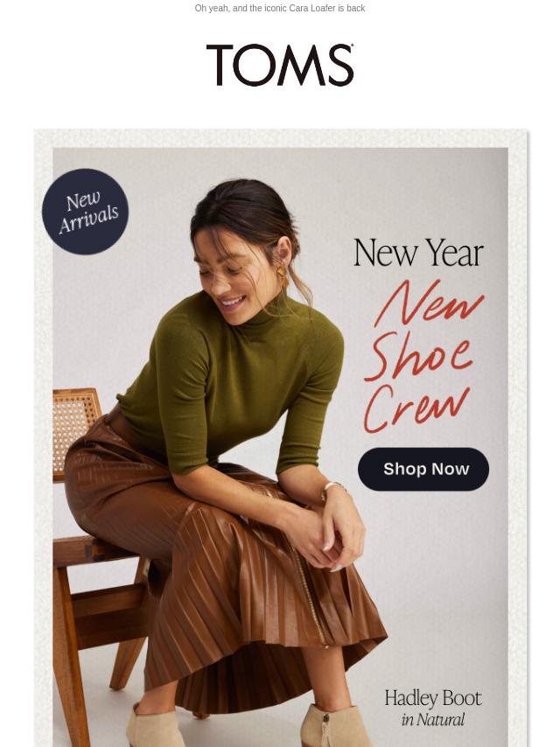The height and width of the screenshot is (747, 560).
Task: Click the model's gold drop earring
Action: 283,276
